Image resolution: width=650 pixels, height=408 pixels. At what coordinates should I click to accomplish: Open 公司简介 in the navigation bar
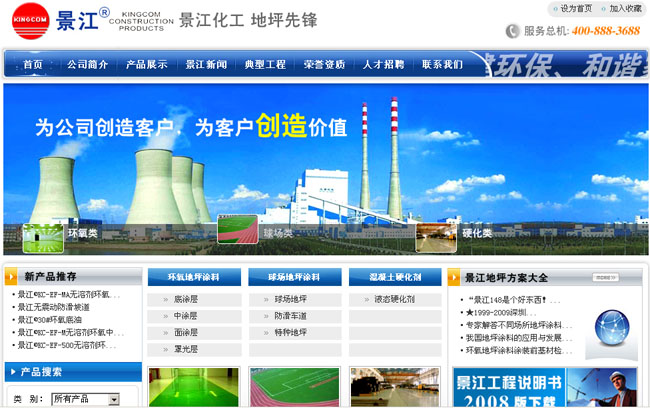point(87,64)
